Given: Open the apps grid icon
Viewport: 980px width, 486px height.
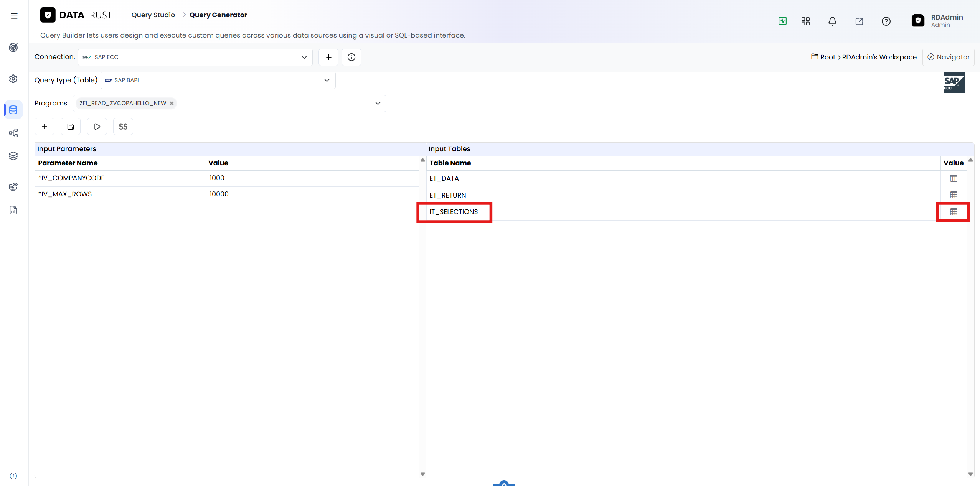Looking at the screenshot, I should [805, 21].
